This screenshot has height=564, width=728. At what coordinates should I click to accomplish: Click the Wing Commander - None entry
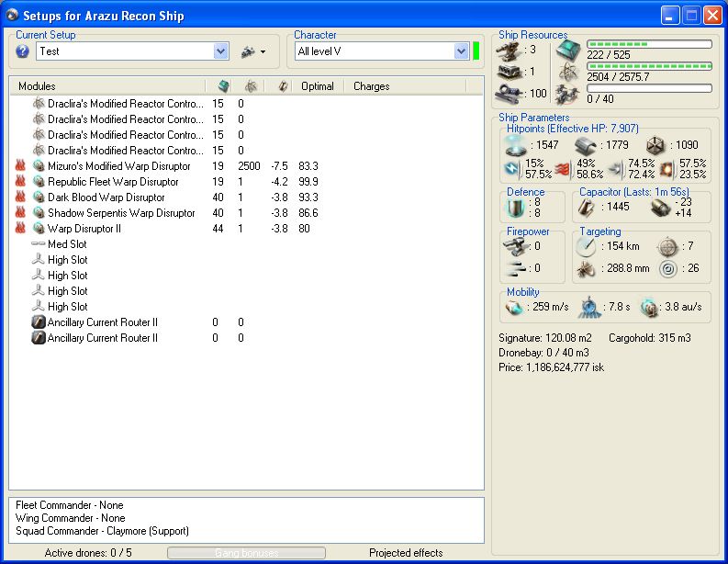[x=70, y=518]
